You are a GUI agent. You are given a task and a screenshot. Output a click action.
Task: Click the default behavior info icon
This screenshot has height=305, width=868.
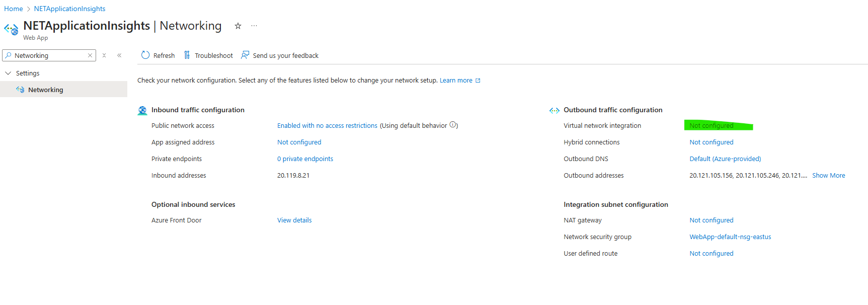coord(453,125)
